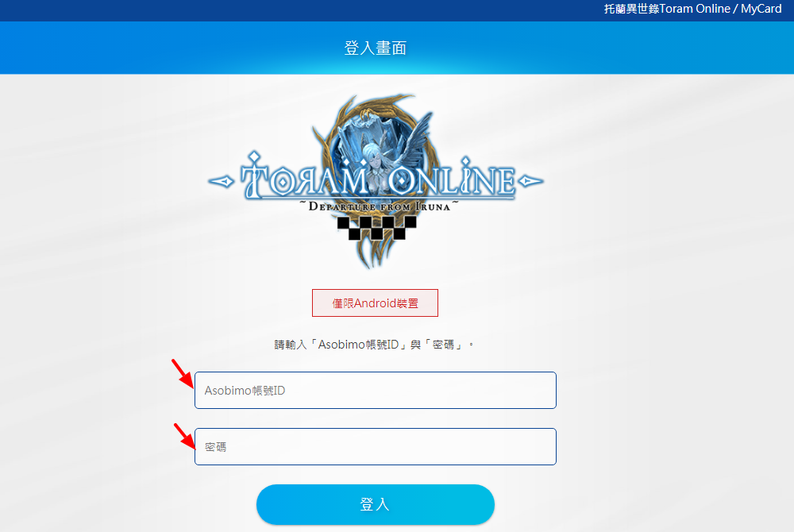Click the left diamond ornament of the logo
This screenshot has height=532, width=794.
click(x=222, y=181)
